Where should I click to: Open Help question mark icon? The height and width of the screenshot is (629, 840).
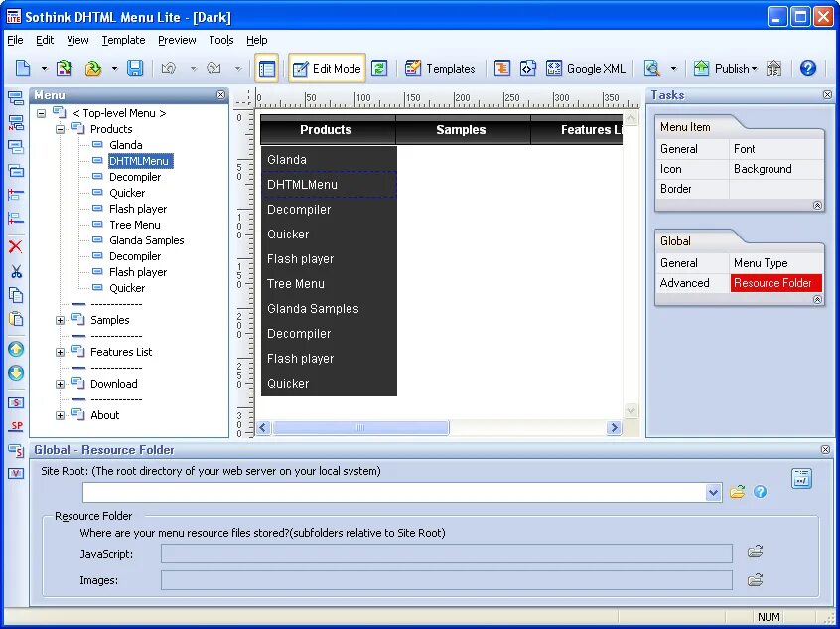tap(808, 68)
